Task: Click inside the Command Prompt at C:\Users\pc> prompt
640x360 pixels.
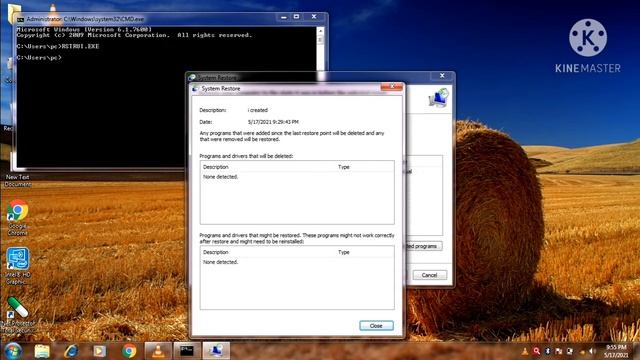Action: [39, 58]
